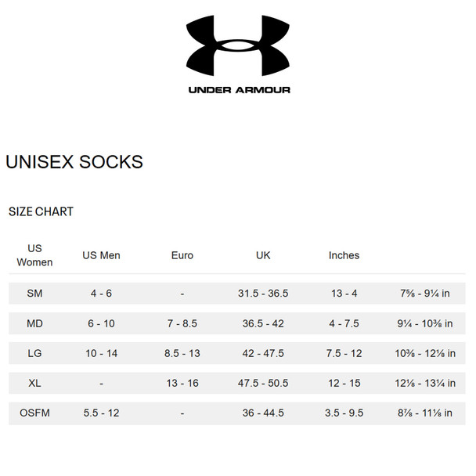476x476 pixels.
Task: Click the 7⅝ - 9¼ in measurement
Action: pos(425,294)
